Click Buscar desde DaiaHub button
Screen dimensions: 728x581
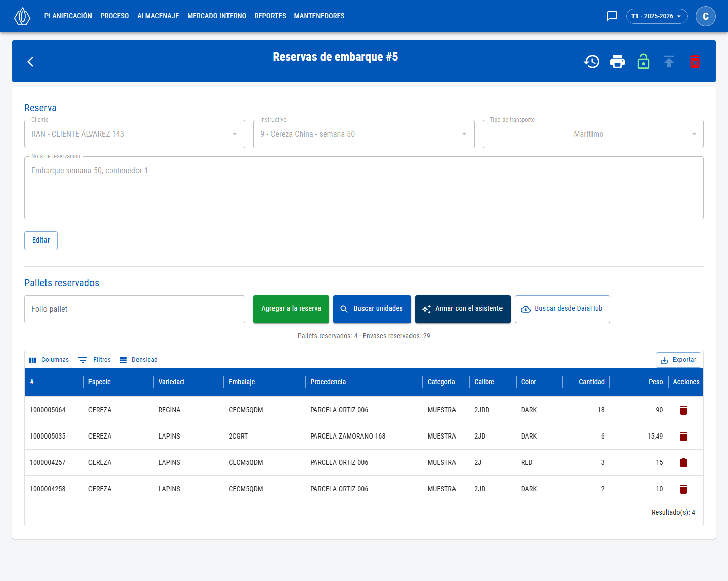tap(562, 309)
